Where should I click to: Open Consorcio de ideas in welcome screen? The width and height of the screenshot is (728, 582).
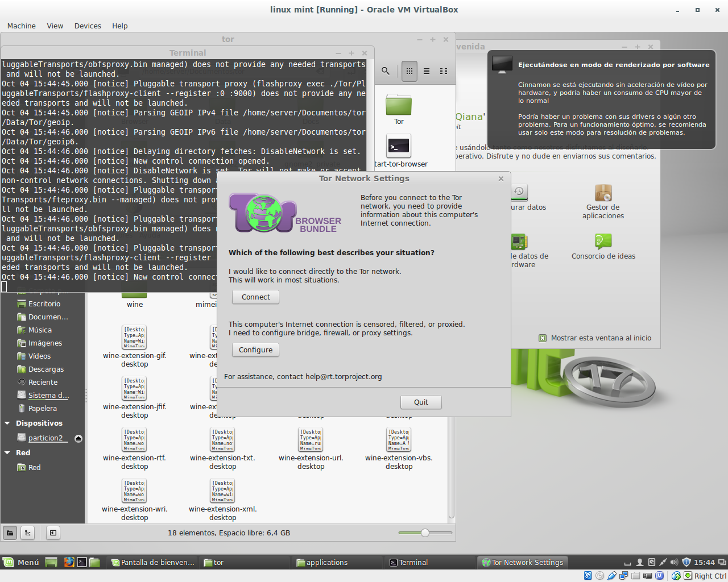pyautogui.click(x=603, y=247)
